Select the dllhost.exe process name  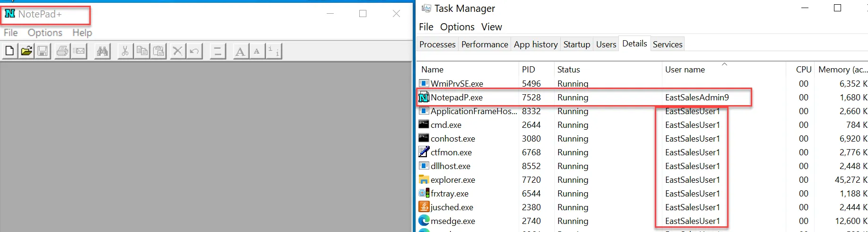point(451,166)
